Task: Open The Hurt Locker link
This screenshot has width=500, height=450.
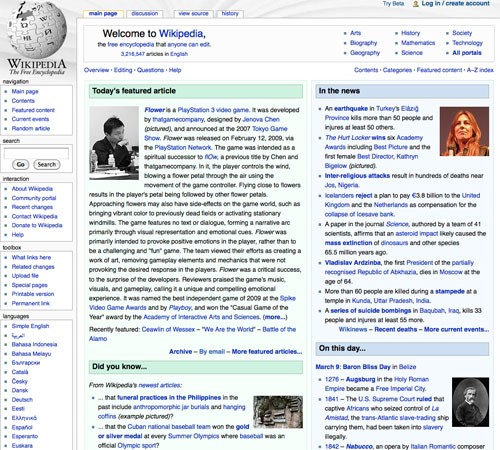Action: [347, 138]
